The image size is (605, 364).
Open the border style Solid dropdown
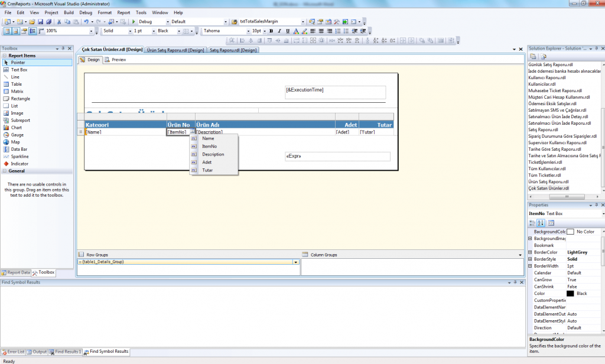point(130,31)
